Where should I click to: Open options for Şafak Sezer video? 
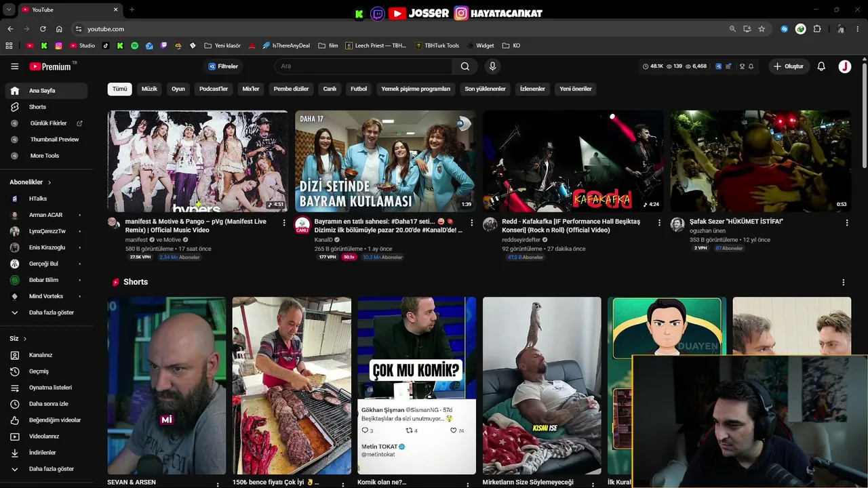[x=847, y=222]
